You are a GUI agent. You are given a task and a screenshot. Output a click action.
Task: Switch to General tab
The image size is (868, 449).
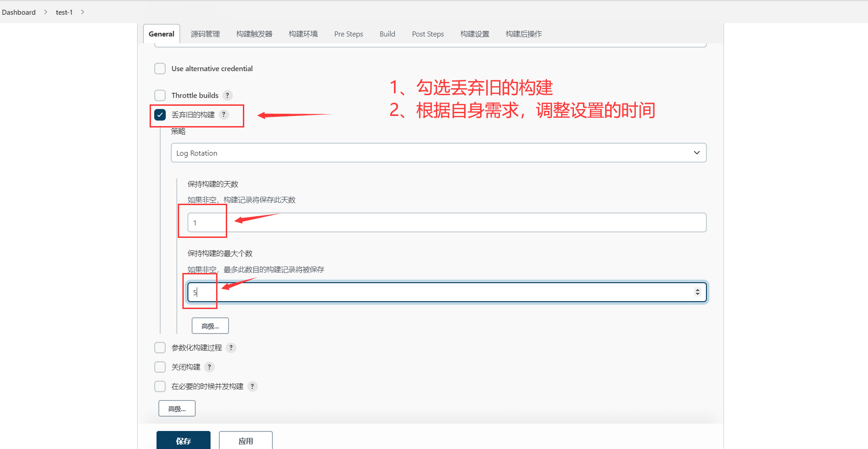162,34
